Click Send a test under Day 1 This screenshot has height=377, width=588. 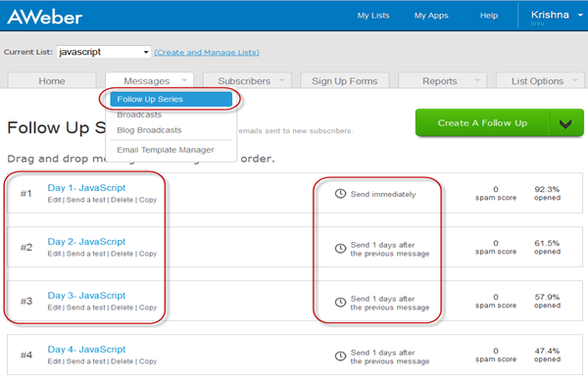86,200
